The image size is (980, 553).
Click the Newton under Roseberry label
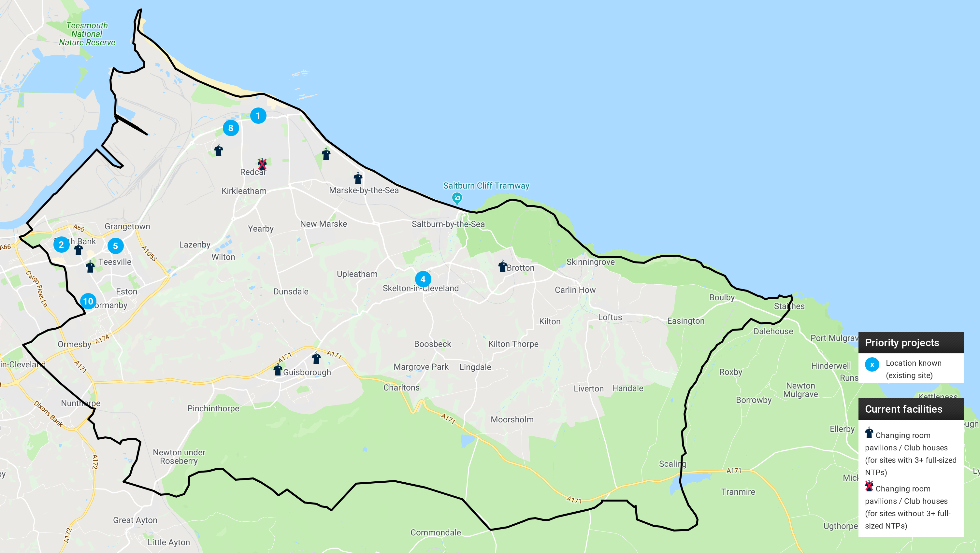(x=179, y=457)
